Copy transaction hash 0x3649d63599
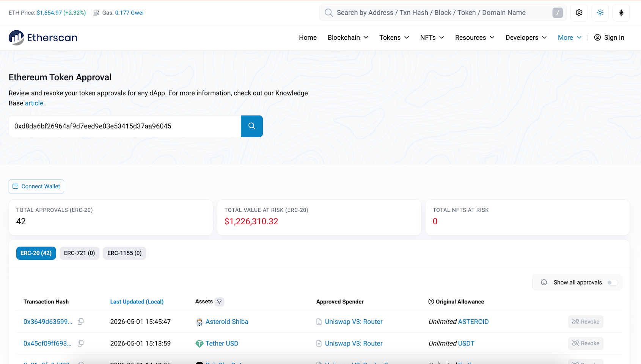 (81, 322)
